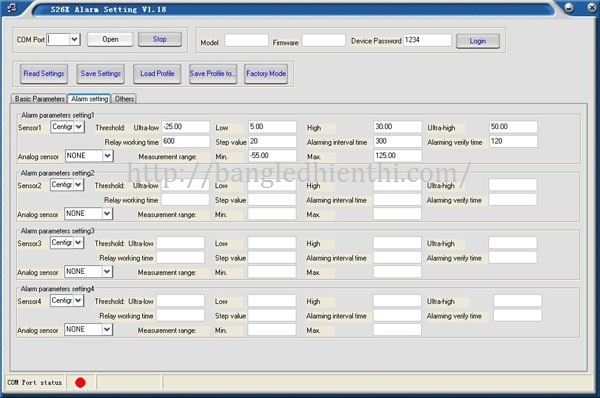
Task: Close the S26X Alarm Setting window
Action: tap(592, 7)
